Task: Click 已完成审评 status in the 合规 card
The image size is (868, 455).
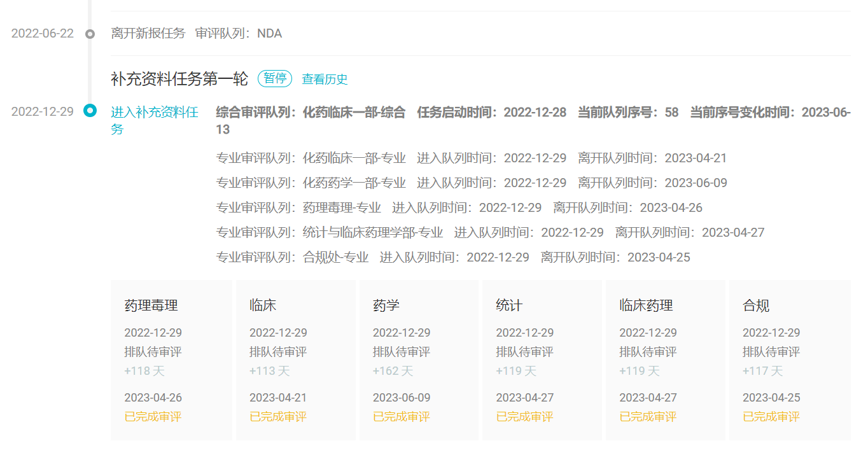Action: (771, 417)
